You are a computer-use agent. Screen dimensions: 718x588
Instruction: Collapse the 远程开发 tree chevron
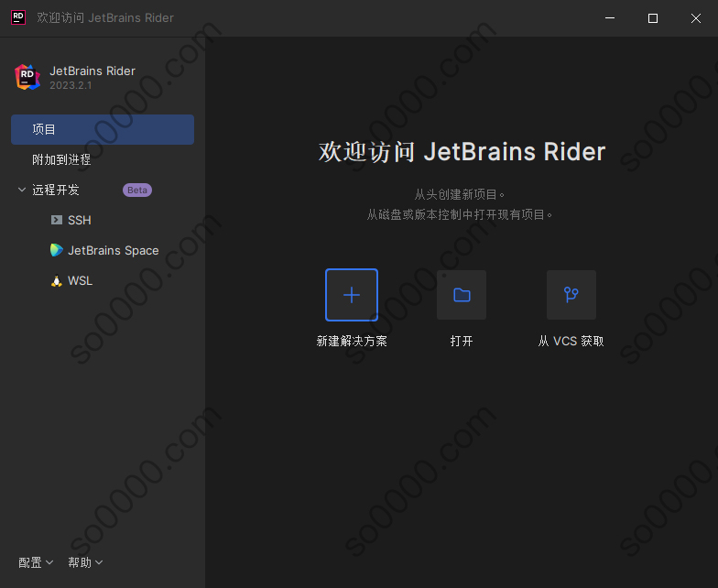(22, 190)
